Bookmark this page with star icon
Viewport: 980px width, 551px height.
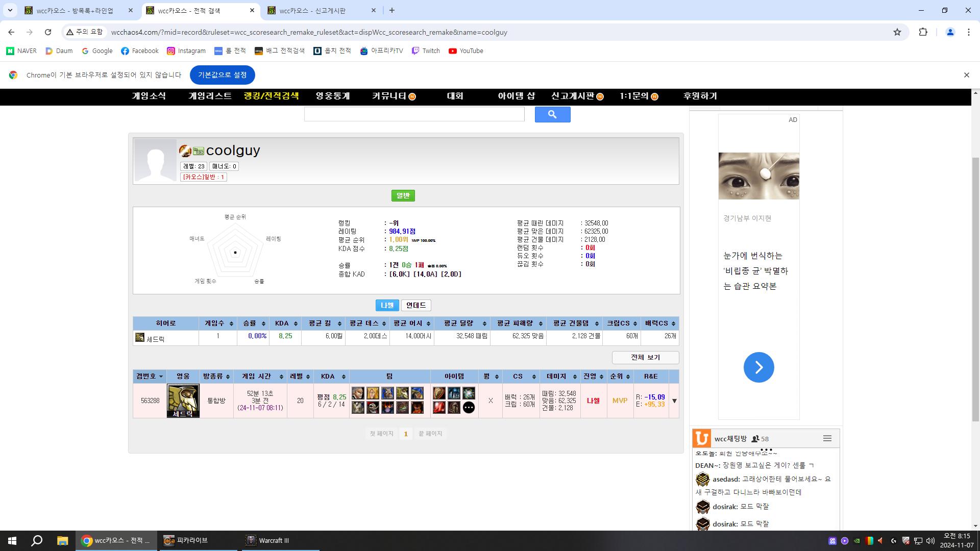(x=897, y=32)
